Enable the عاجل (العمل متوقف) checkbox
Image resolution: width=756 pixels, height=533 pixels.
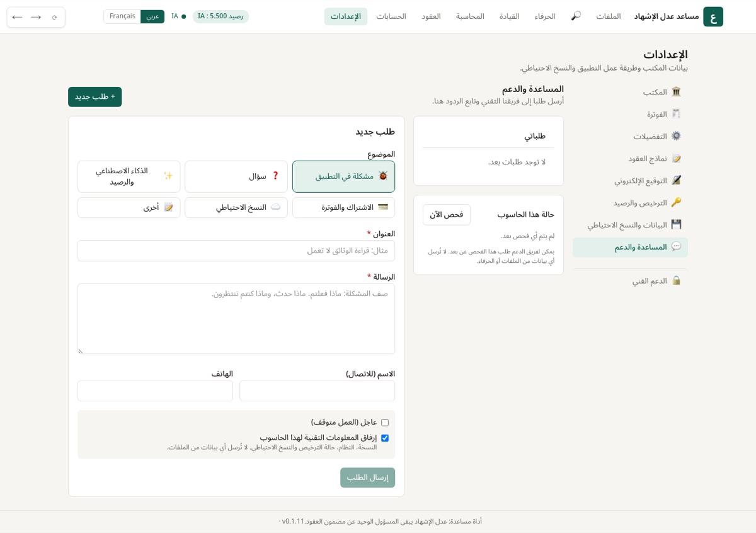point(385,423)
